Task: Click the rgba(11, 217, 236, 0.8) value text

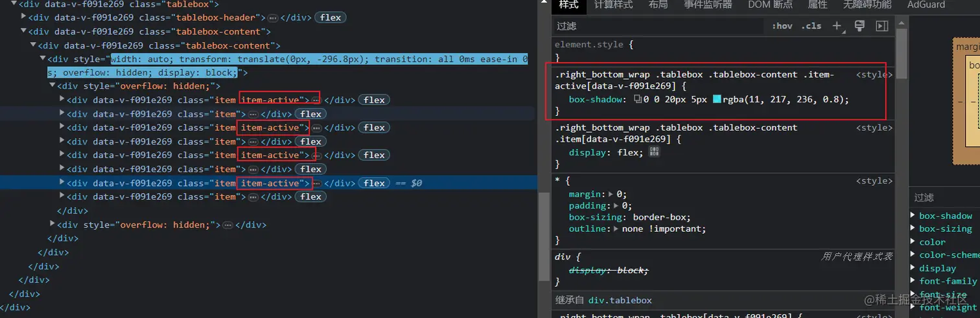Action: pyautogui.click(x=784, y=100)
